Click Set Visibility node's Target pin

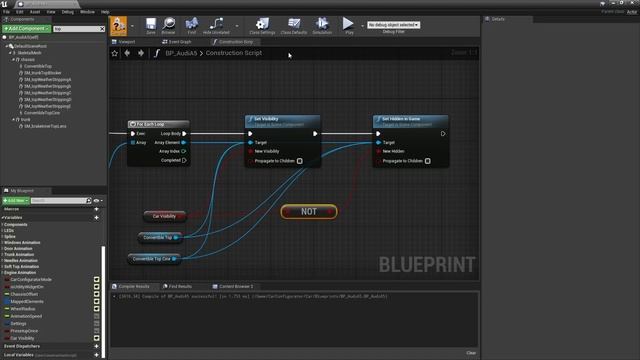250,142
